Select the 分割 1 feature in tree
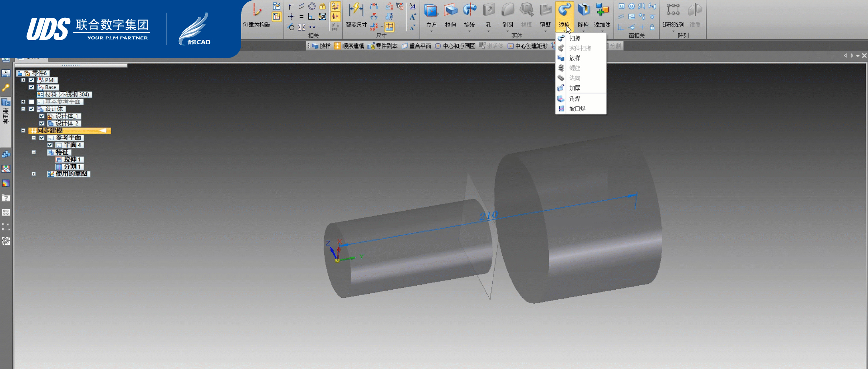 69,167
